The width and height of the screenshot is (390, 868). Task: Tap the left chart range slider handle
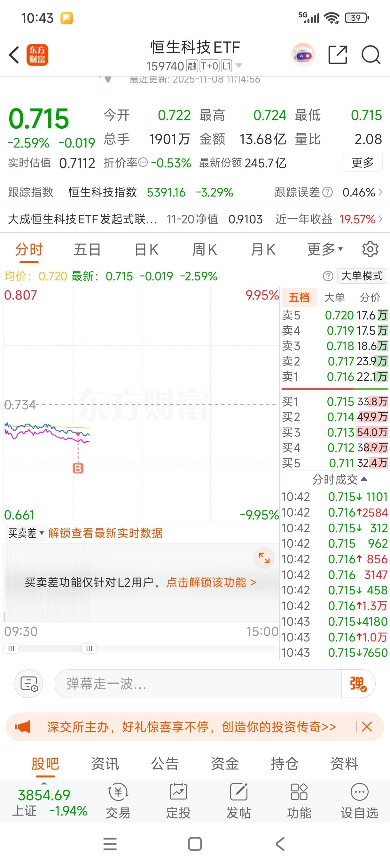pyautogui.click(x=11, y=648)
